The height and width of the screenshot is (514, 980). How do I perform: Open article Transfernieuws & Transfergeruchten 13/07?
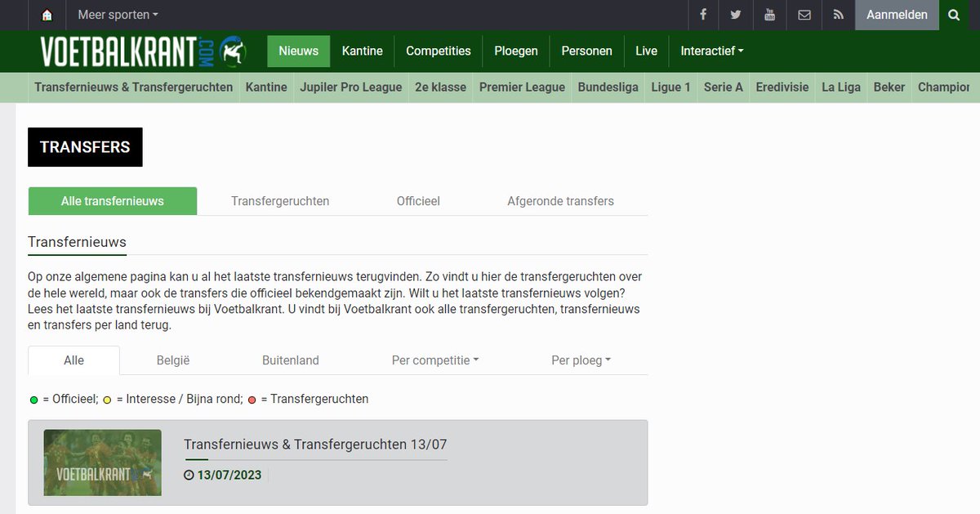tap(315, 445)
